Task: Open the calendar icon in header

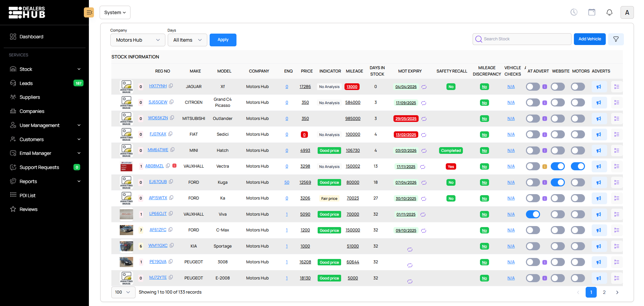Action: pyautogui.click(x=592, y=12)
